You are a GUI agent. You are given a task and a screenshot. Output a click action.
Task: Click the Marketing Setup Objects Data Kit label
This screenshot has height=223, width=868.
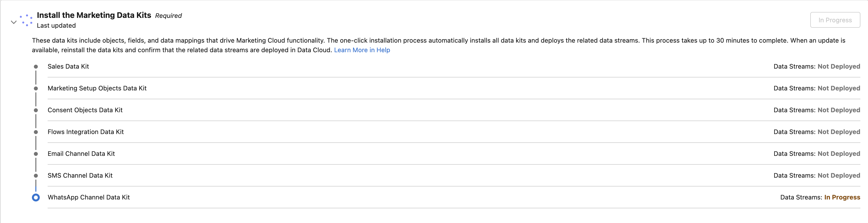pyautogui.click(x=97, y=88)
